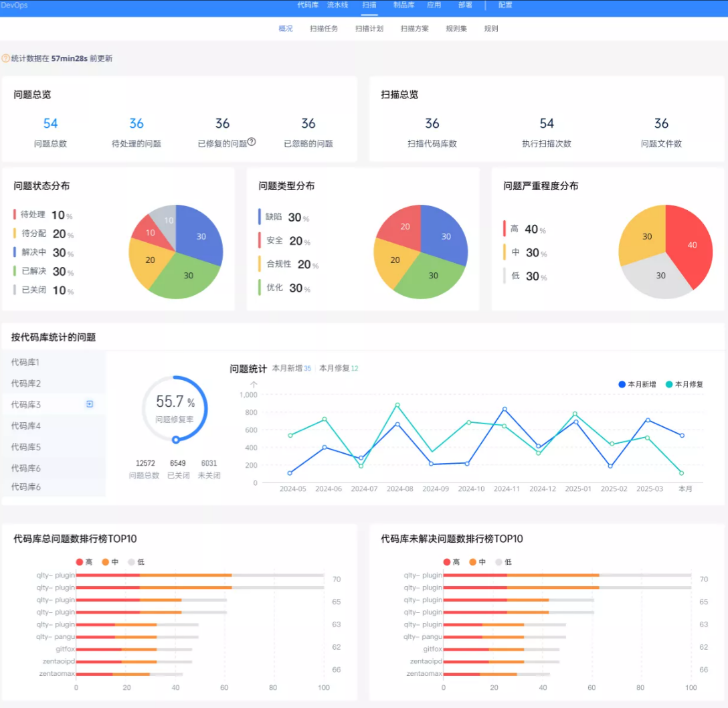Screen dimensions: 728x708
Task: Switch to the 扫描任务 tab
Action: (x=325, y=29)
